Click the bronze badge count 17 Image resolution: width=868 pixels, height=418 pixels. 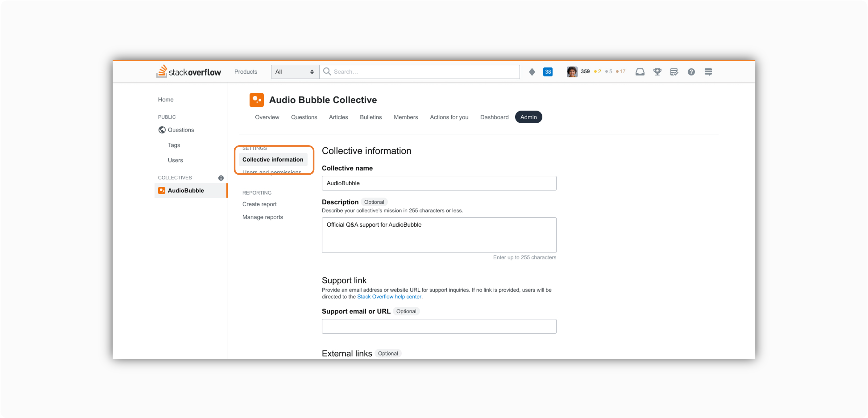click(x=621, y=71)
